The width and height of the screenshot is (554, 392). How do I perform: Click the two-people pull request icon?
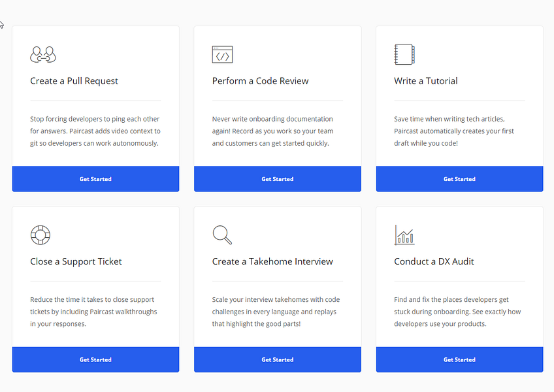[x=43, y=54]
